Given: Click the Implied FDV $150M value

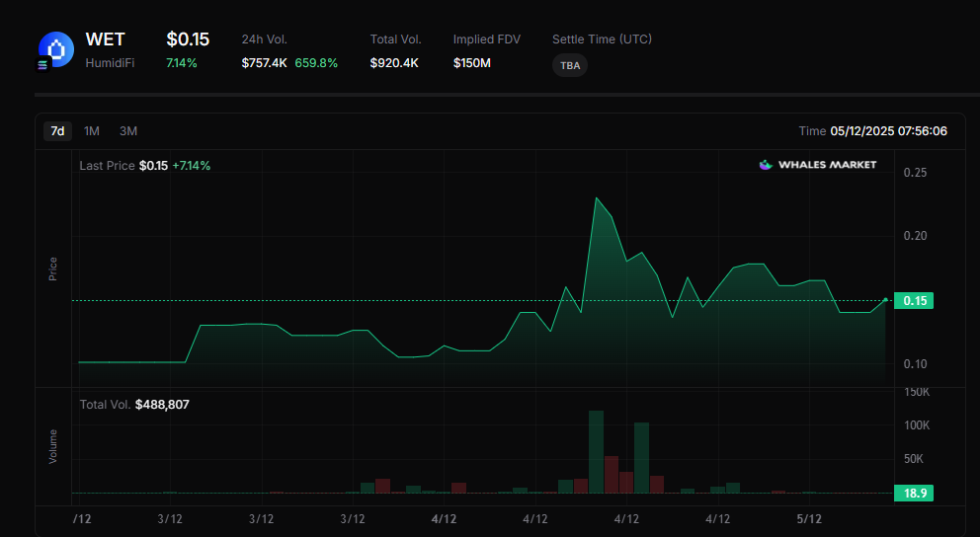Looking at the screenshot, I should (x=472, y=63).
